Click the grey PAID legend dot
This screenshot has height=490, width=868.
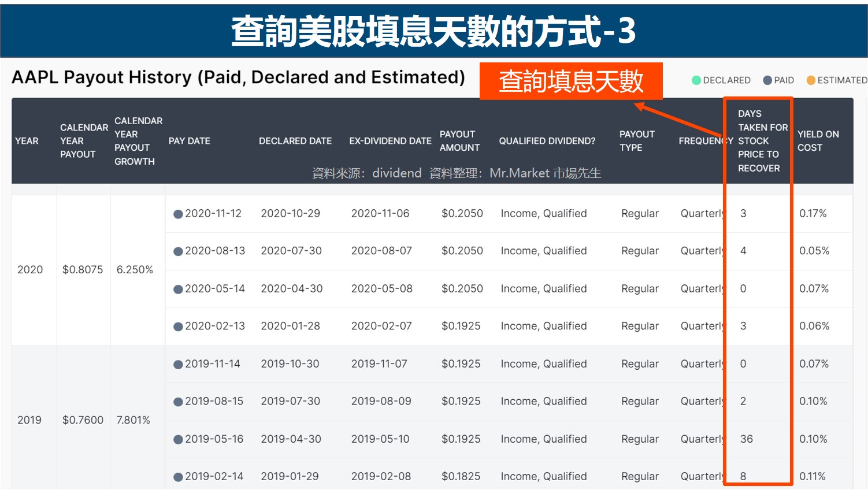point(767,80)
